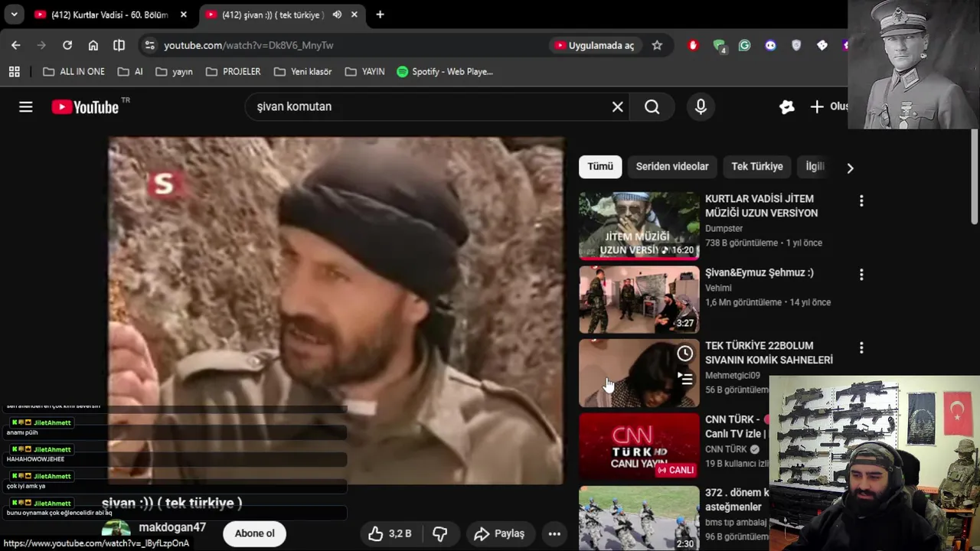The image size is (980, 551).
Task: Show more filter chips with the right chevron
Action: [x=850, y=168]
